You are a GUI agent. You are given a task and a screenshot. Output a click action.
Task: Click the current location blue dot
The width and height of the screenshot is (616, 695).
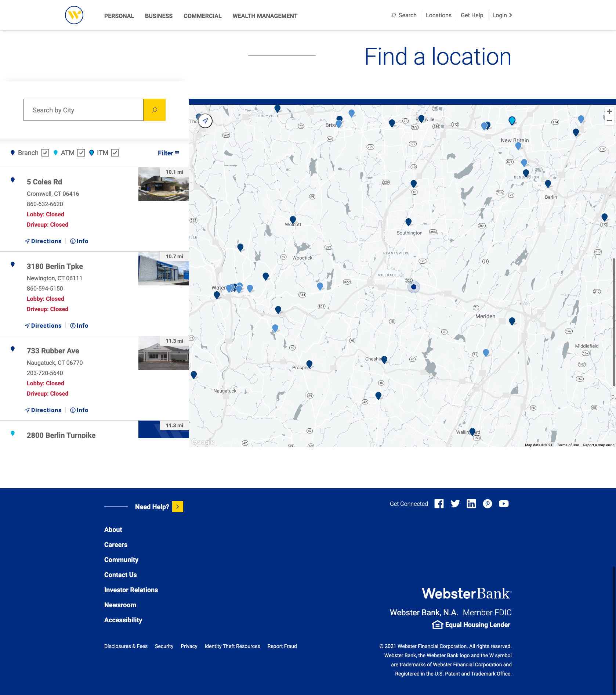414,287
